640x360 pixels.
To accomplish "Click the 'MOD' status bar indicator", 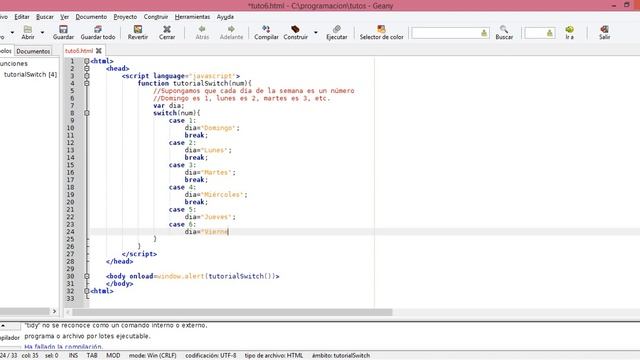I will pyautogui.click(x=113, y=356).
